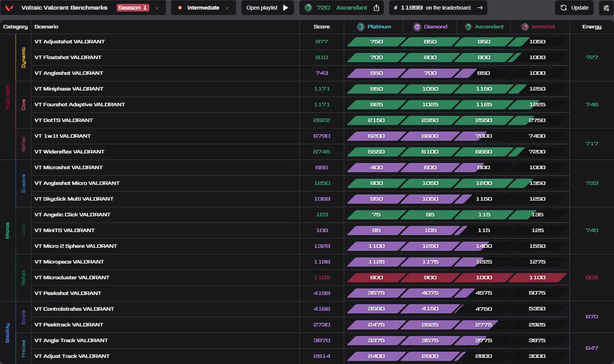614x364 pixels.
Task: Select VT Angle Track VALORANT scenario
Action: point(71,340)
